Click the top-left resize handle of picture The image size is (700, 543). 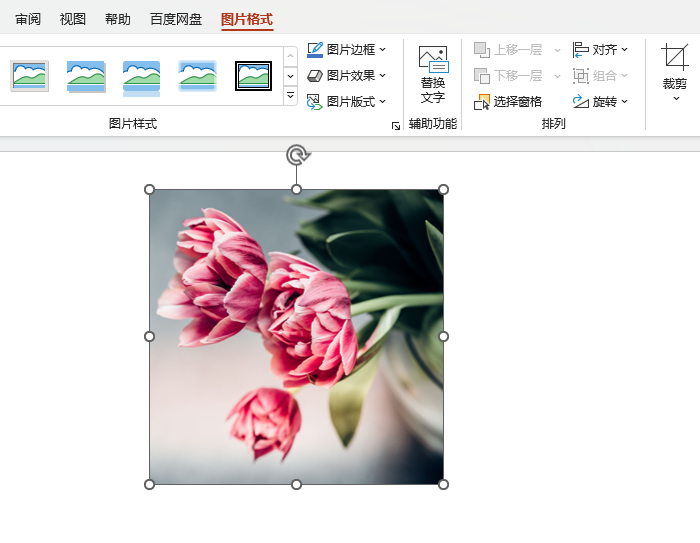click(x=150, y=190)
